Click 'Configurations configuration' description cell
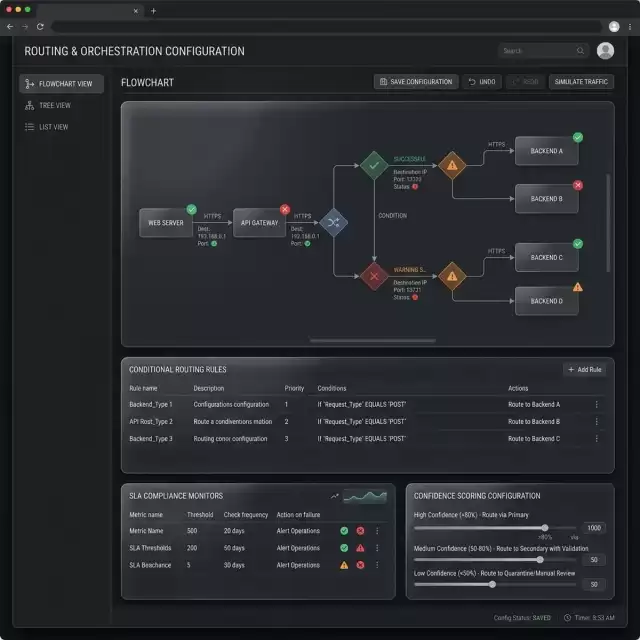The image size is (640, 640). (231, 404)
